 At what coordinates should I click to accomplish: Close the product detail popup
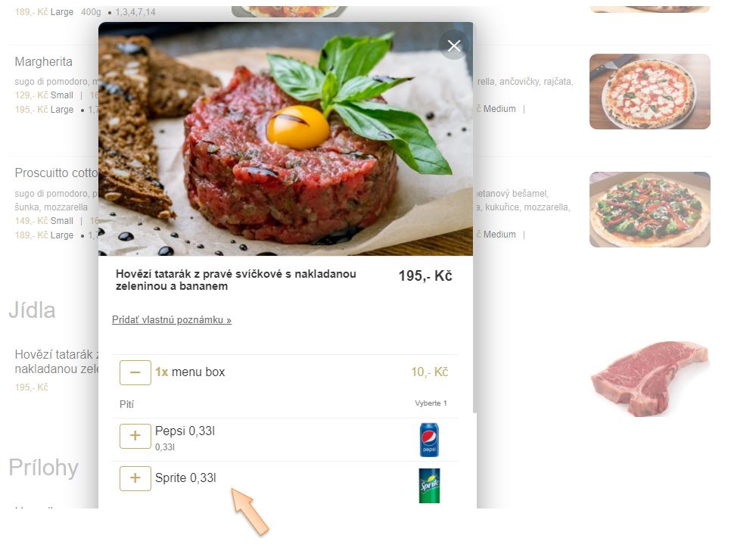click(453, 45)
